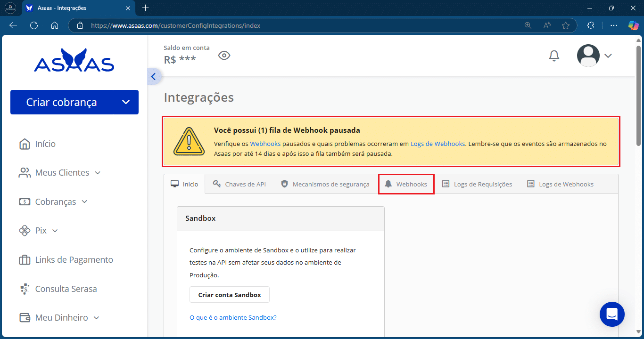
Task: Open the O que é o ambiente Sandbox link
Action: [x=233, y=317]
